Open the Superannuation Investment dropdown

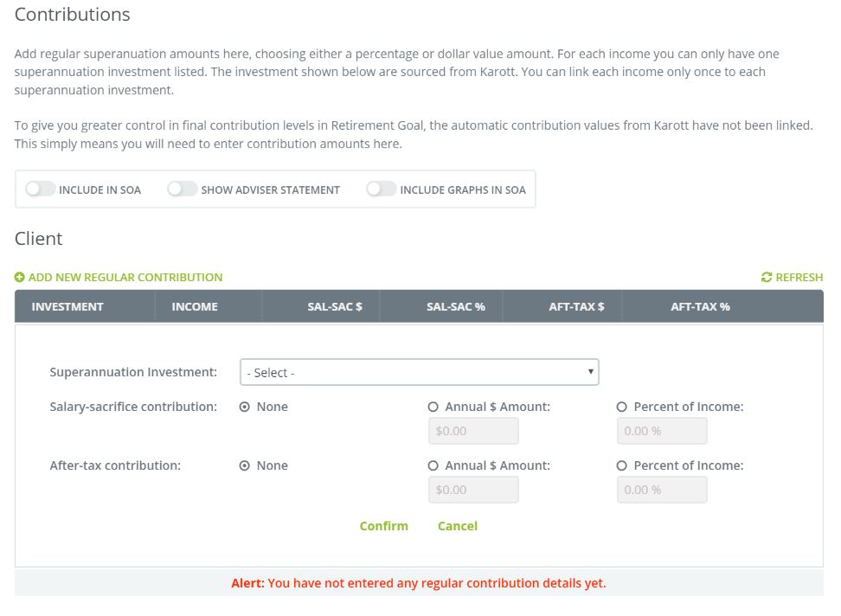click(x=419, y=373)
